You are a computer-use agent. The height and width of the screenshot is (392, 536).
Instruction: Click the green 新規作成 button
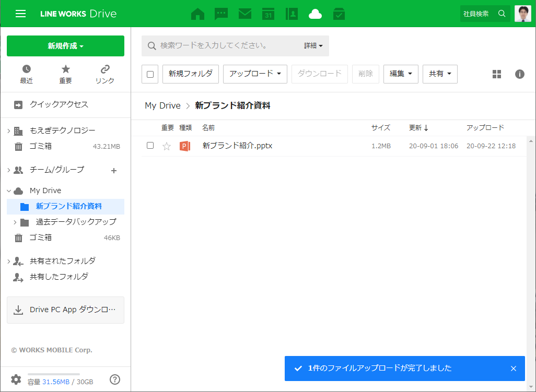coord(65,46)
